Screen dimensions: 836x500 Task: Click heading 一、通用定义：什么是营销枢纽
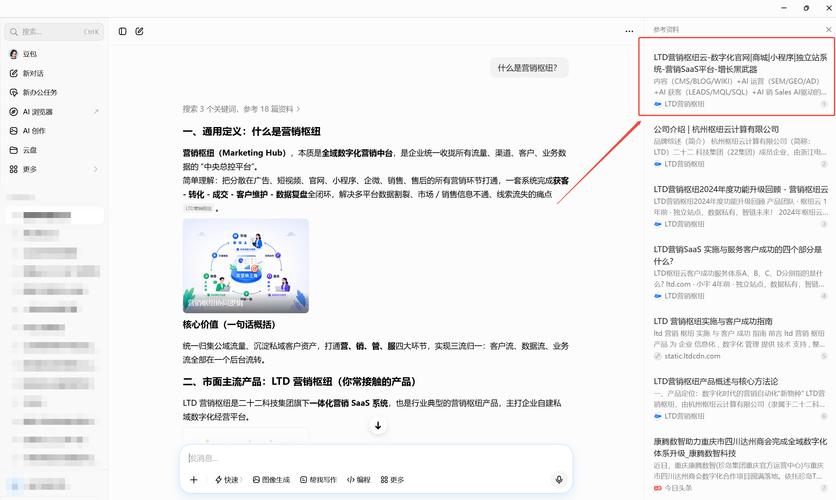click(252, 132)
